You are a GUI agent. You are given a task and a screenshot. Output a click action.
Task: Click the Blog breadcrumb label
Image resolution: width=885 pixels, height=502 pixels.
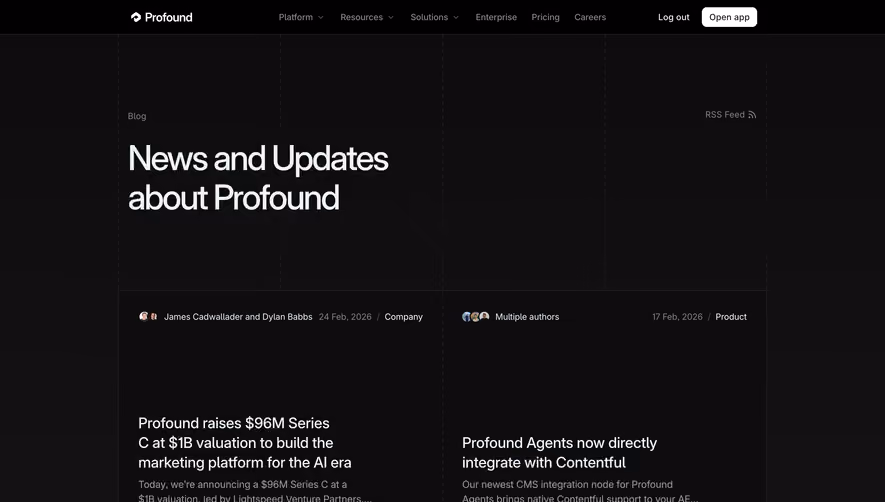pyautogui.click(x=137, y=116)
